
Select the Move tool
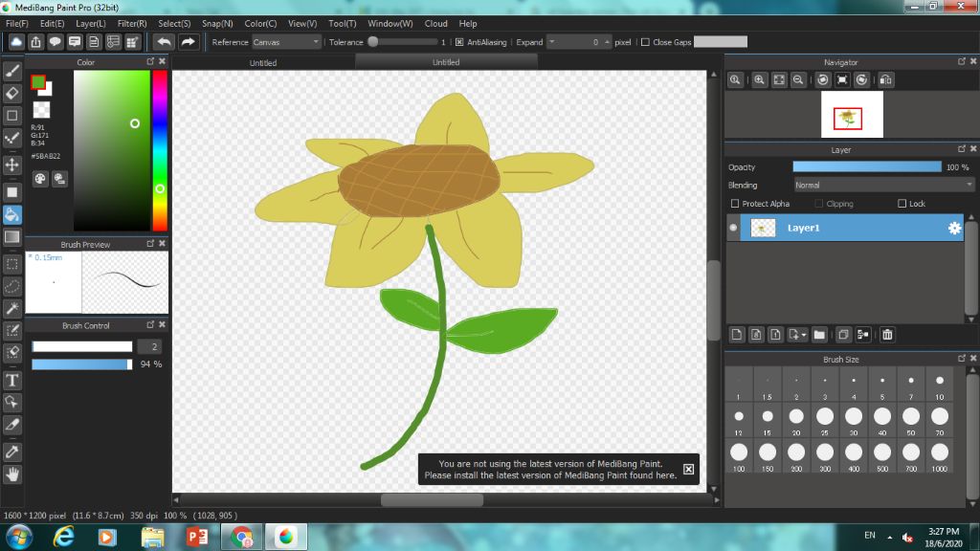pos(11,165)
